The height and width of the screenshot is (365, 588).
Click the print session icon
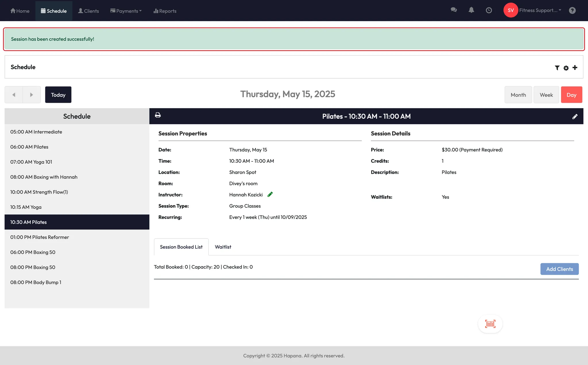158,115
